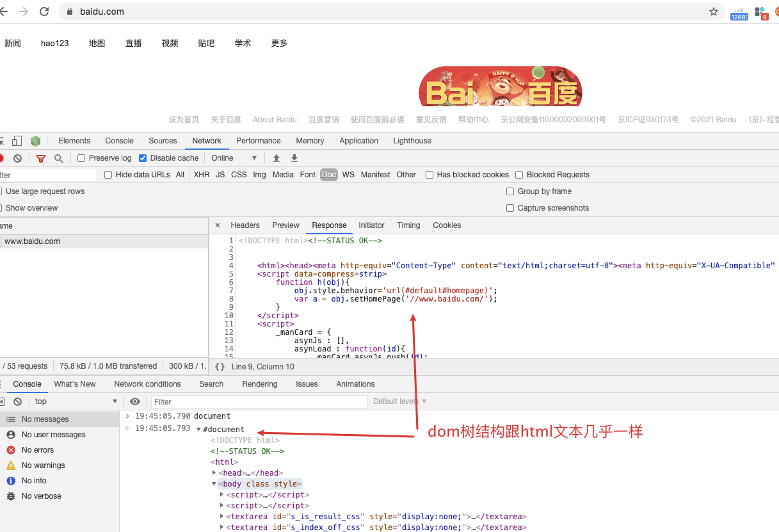Open network search with magnifier icon
The image size is (779, 532).
(58, 158)
